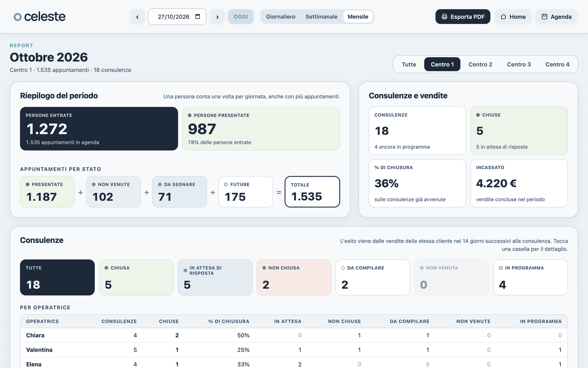Click the Oggi button
588x368 pixels.
[x=241, y=17]
